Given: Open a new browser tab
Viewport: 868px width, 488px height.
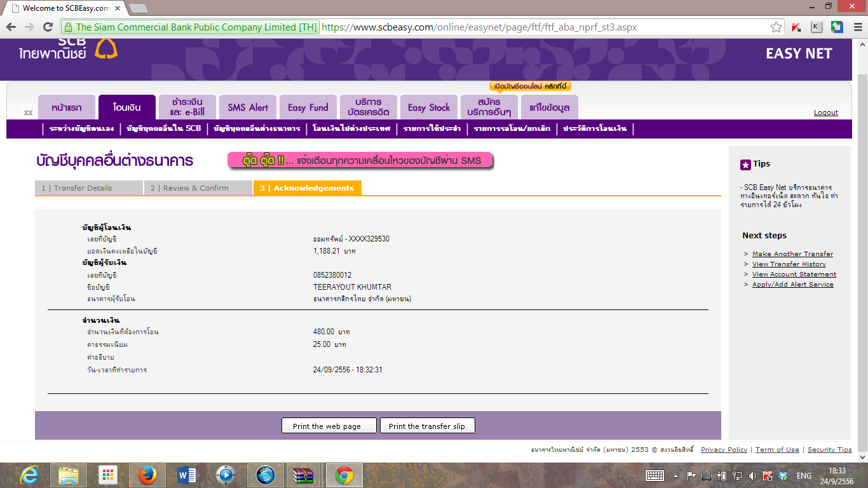Looking at the screenshot, I should [x=138, y=8].
